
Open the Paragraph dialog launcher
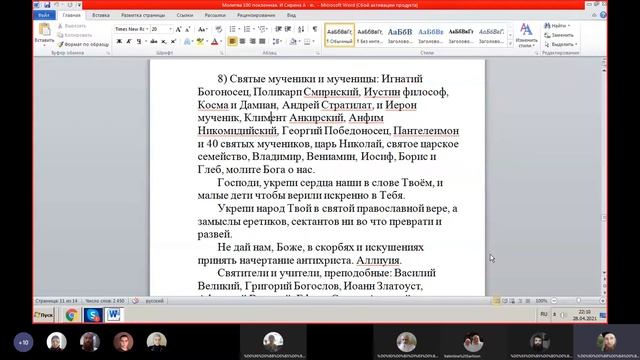pos(318,53)
